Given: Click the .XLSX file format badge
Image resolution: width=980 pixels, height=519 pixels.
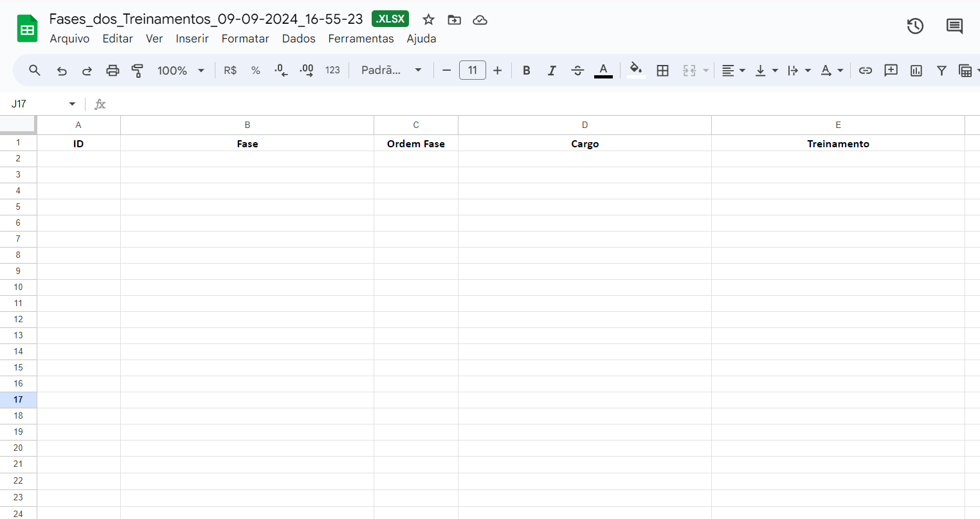Looking at the screenshot, I should (x=390, y=19).
